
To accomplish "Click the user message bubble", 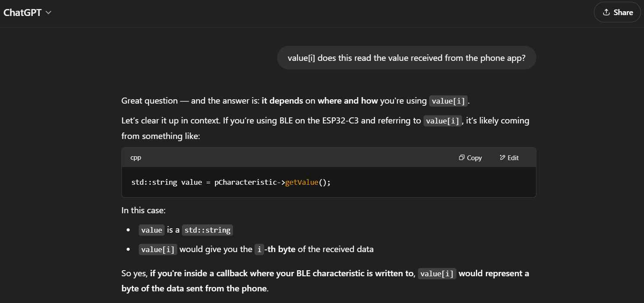I will coord(406,58).
